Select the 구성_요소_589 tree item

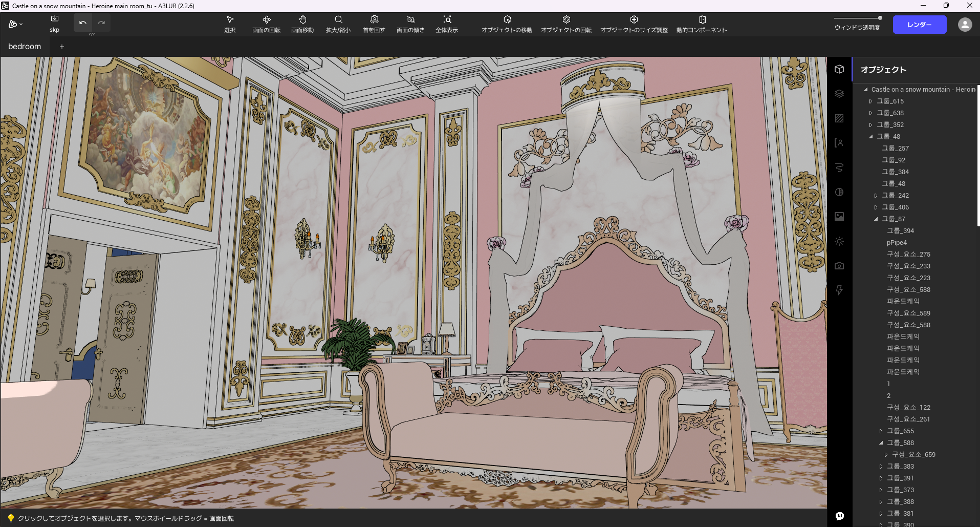click(909, 313)
